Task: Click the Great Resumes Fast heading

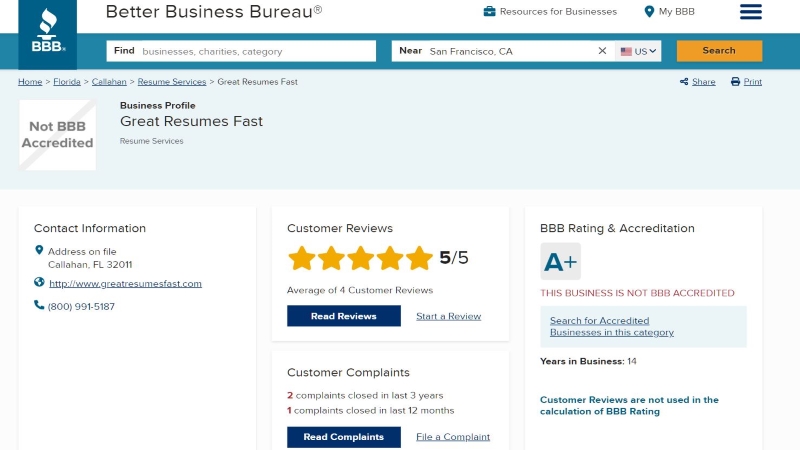Action: (191, 121)
